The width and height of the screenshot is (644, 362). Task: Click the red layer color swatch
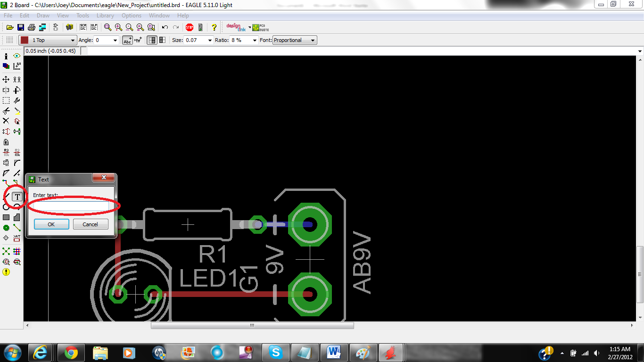tap(25, 40)
